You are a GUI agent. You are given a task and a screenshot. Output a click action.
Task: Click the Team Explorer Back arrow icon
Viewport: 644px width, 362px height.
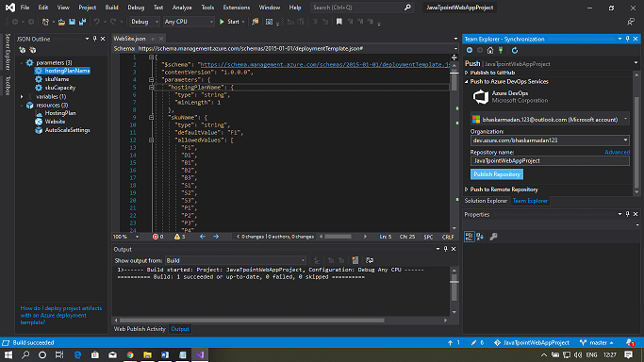coord(470,50)
